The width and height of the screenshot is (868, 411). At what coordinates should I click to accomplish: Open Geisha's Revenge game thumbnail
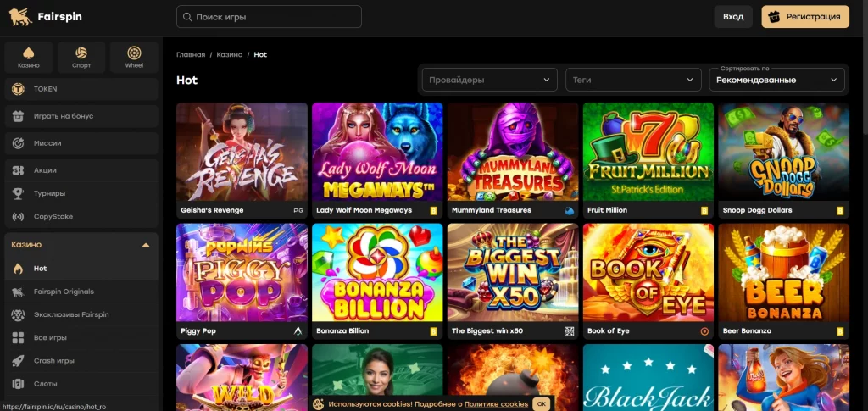pos(242,152)
